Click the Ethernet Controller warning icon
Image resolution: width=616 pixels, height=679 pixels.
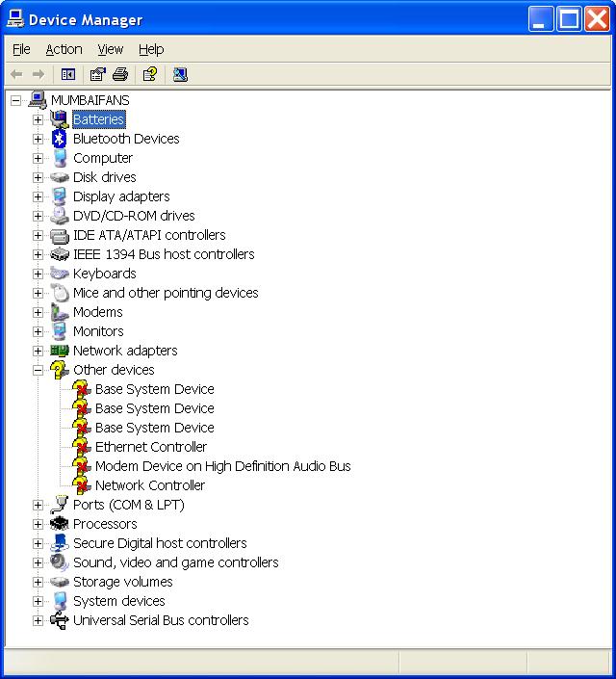coord(82,447)
